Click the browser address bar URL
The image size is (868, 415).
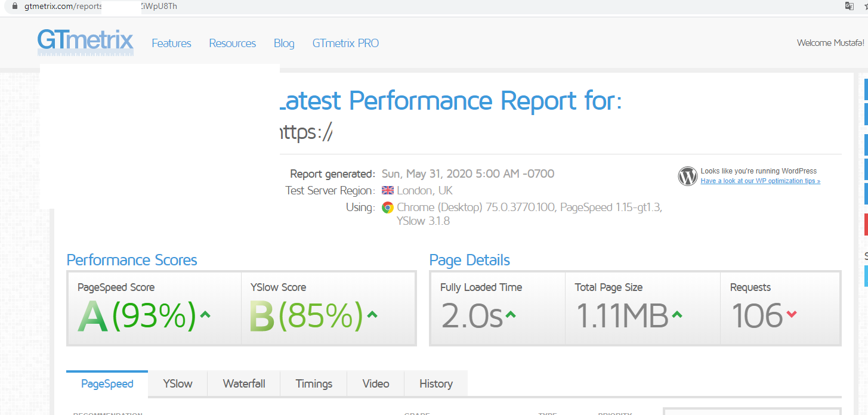[x=100, y=6]
